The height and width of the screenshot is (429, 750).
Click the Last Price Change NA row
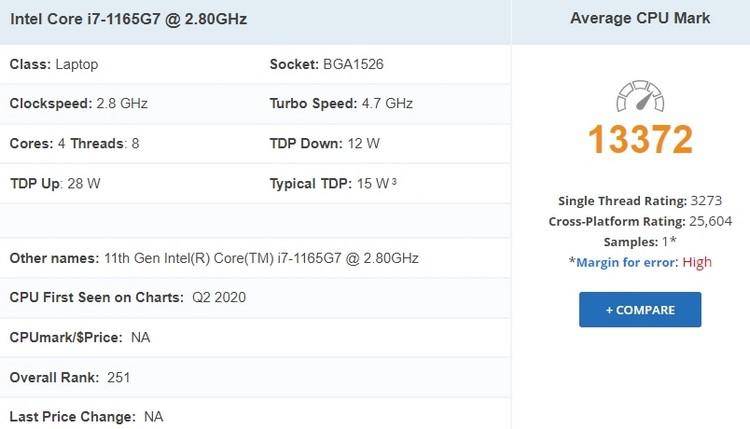(86, 416)
